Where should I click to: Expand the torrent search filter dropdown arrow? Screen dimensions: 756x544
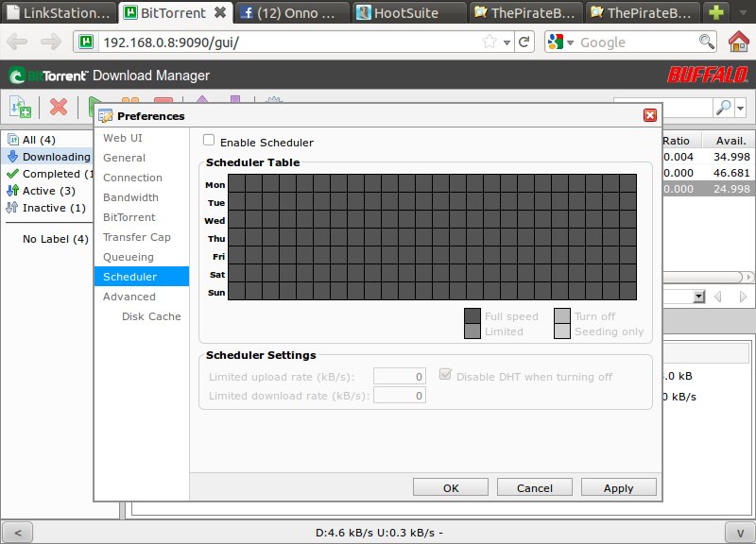pos(741,108)
